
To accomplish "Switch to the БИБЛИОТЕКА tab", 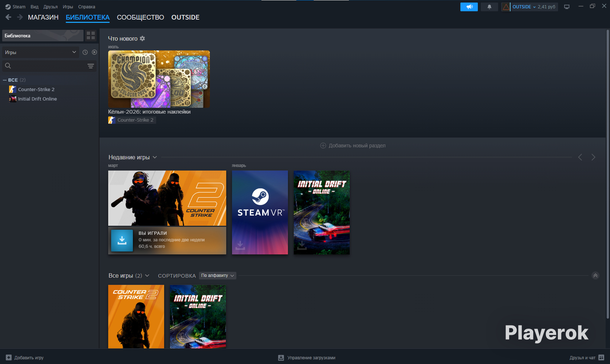I will click(88, 17).
